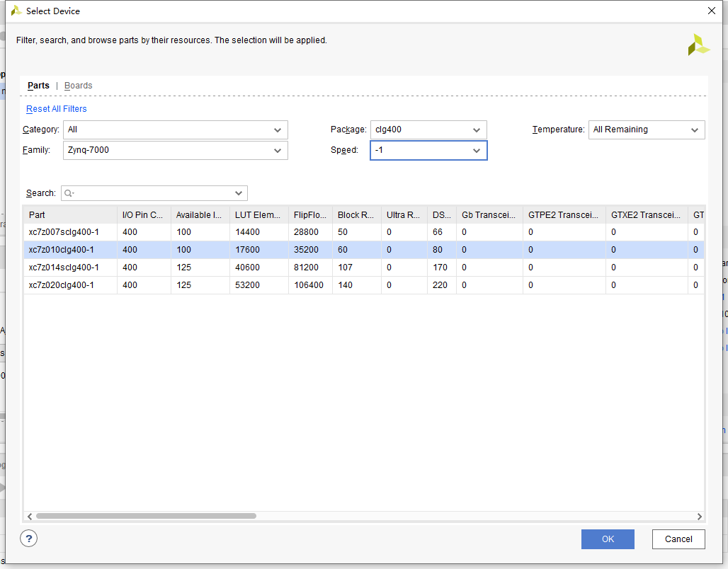Sort by the FlipFlops column header

pos(310,215)
